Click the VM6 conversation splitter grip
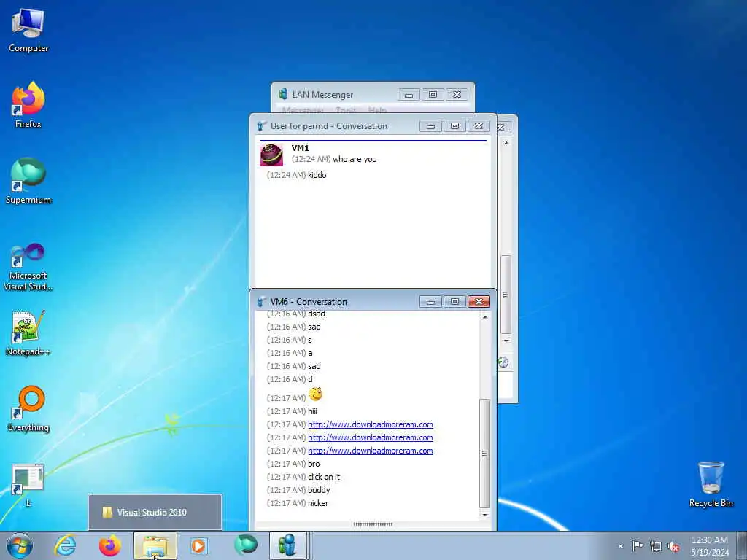 [373, 524]
